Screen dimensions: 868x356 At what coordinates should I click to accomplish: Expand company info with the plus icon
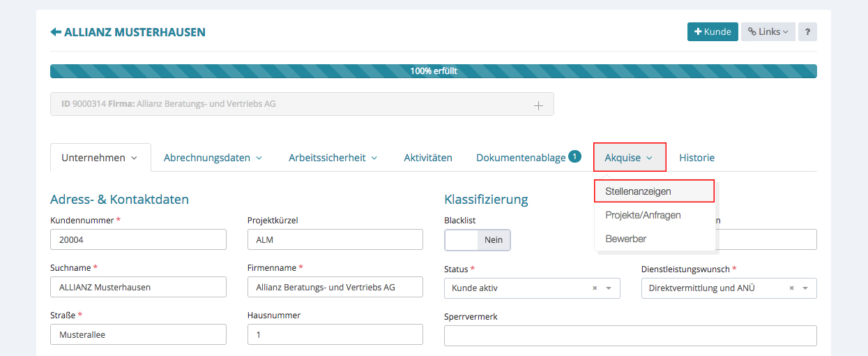538,105
